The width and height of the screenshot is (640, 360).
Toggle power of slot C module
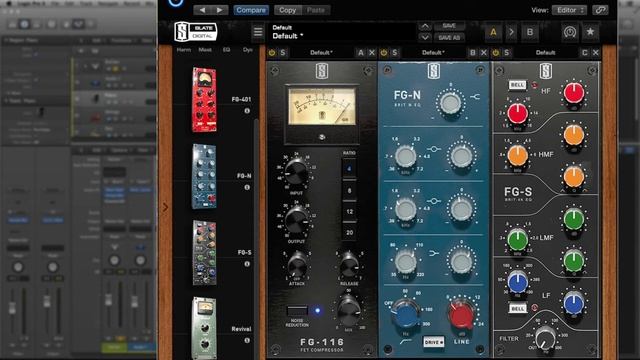(496, 53)
